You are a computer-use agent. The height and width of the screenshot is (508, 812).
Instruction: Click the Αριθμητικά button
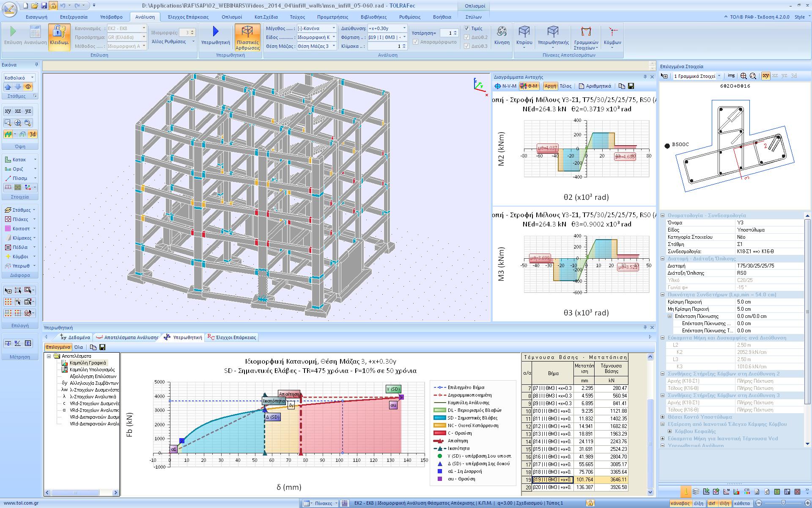pyautogui.click(x=595, y=86)
